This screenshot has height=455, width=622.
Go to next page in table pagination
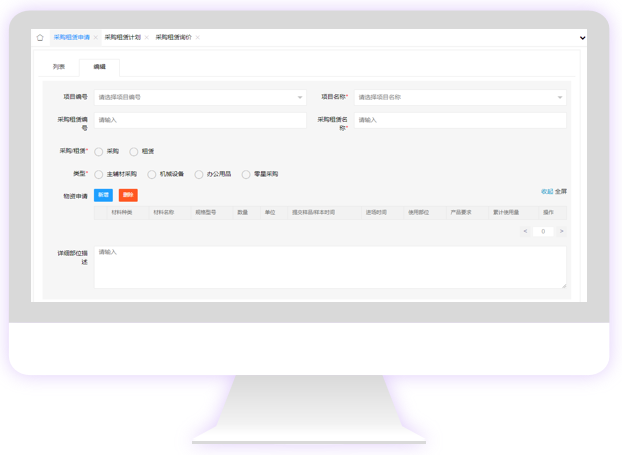[561, 231]
